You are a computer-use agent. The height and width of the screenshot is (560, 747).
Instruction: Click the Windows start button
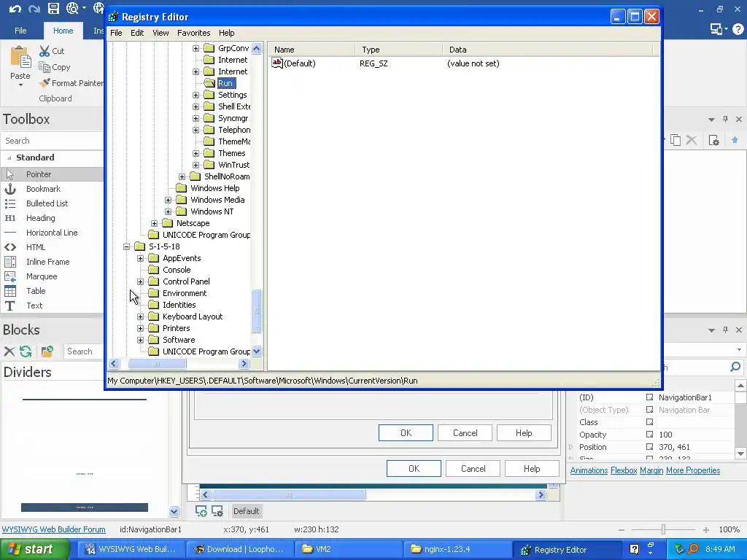(x=35, y=549)
